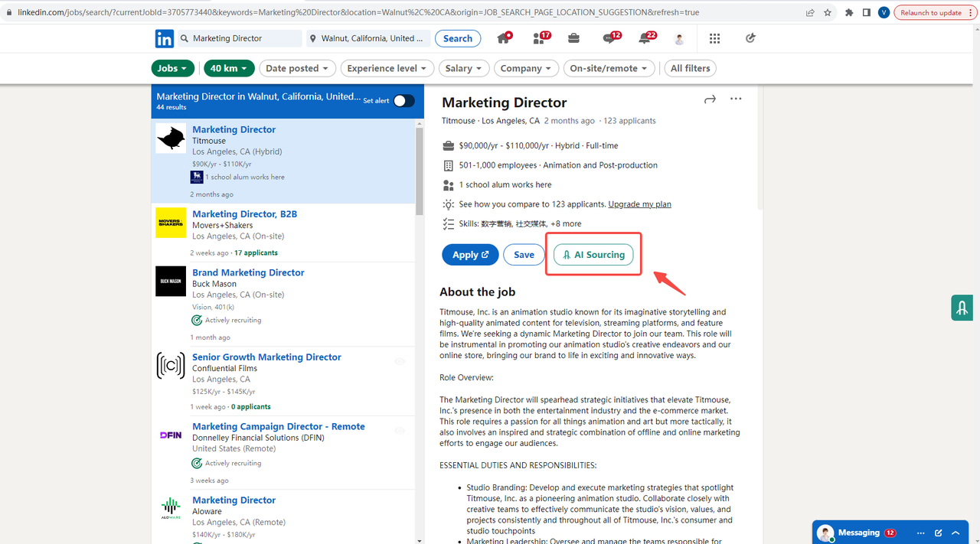Open the Aloware Marketing Director job
This screenshot has width=980, height=544.
pyautogui.click(x=234, y=500)
